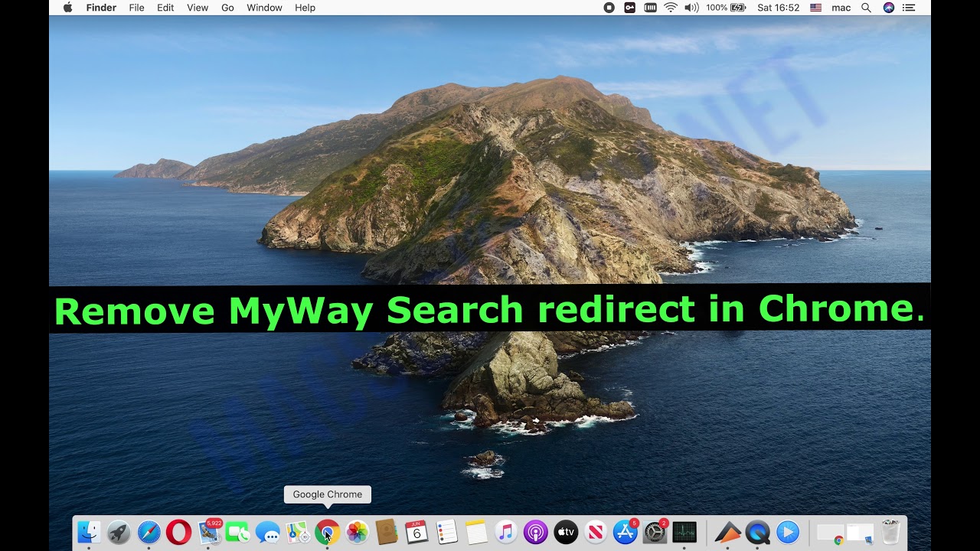Open the Photos app in dock
The image size is (980, 551).
click(x=357, y=532)
